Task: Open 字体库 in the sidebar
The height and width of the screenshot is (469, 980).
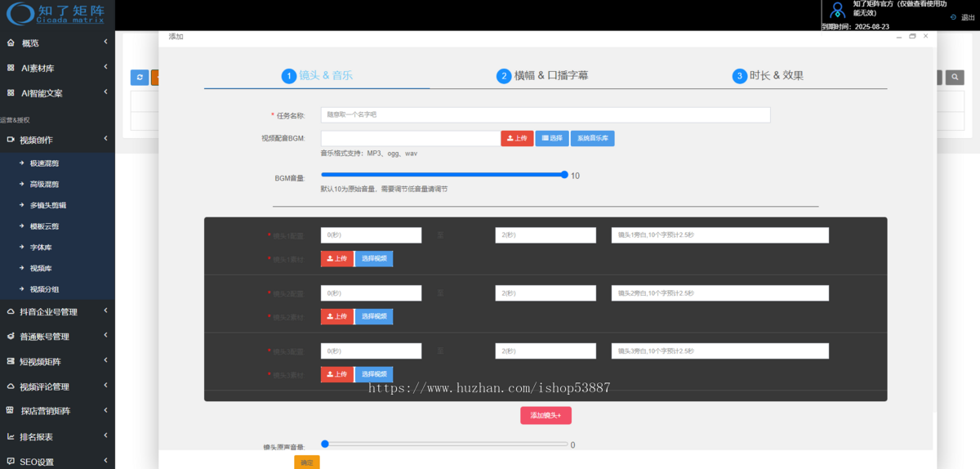Action: point(41,248)
